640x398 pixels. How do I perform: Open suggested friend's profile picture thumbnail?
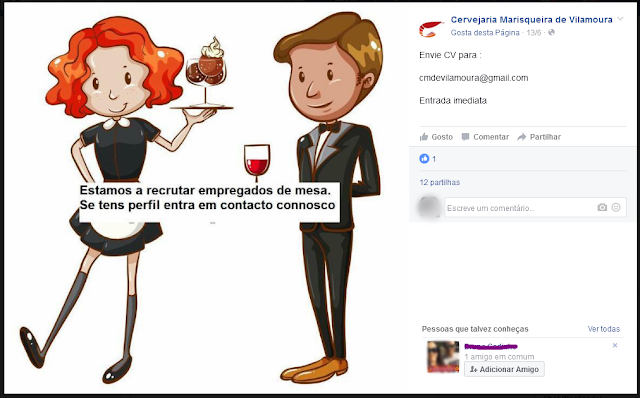pos(443,357)
